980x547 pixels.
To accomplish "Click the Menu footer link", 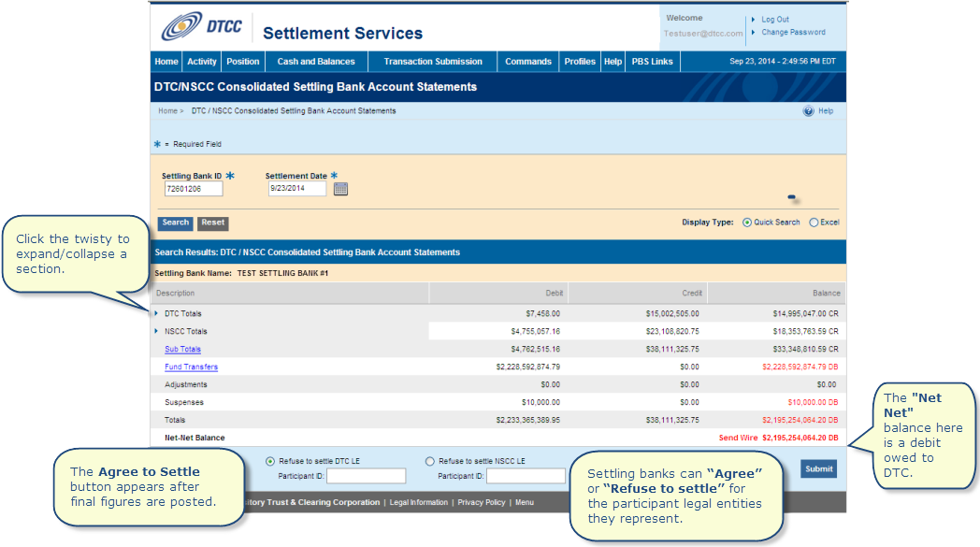I will click(x=525, y=502).
